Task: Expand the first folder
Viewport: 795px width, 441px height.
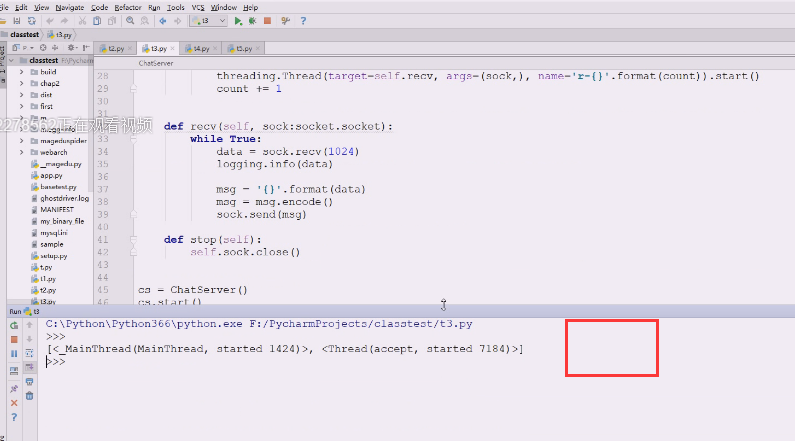Action: tap(21, 106)
